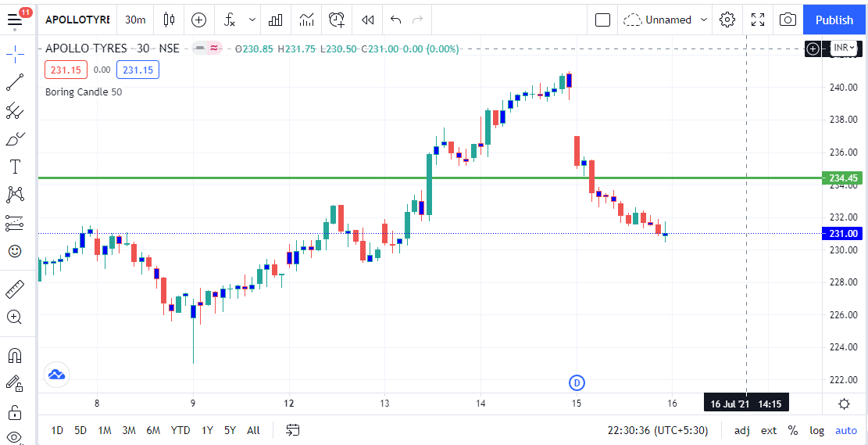Switch to the YTD range
The image size is (868, 445).
point(180,430)
